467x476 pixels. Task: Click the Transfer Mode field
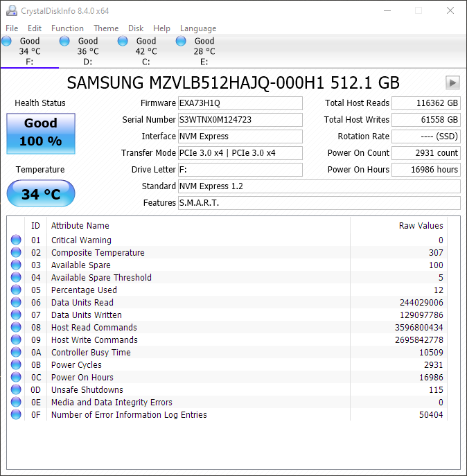click(x=240, y=153)
